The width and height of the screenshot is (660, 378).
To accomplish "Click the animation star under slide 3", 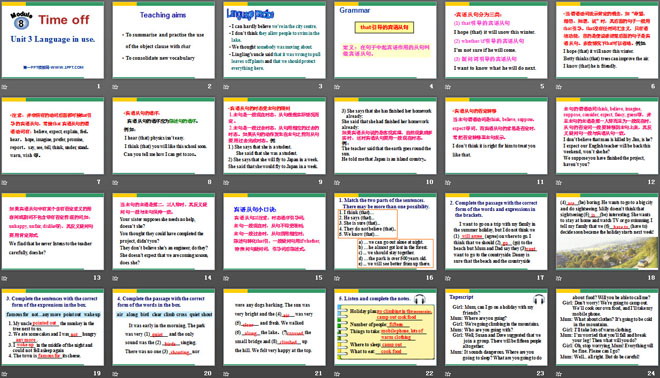I will [x=226, y=87].
